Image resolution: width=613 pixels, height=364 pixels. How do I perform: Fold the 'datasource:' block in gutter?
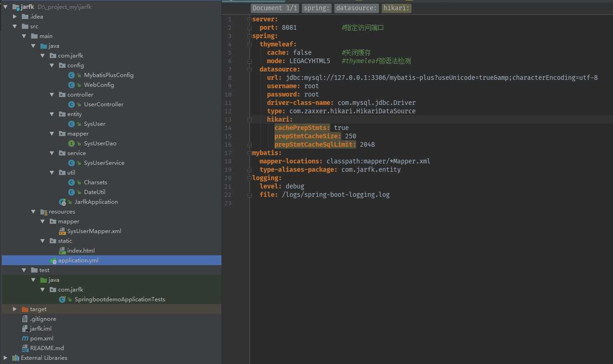[x=249, y=70]
